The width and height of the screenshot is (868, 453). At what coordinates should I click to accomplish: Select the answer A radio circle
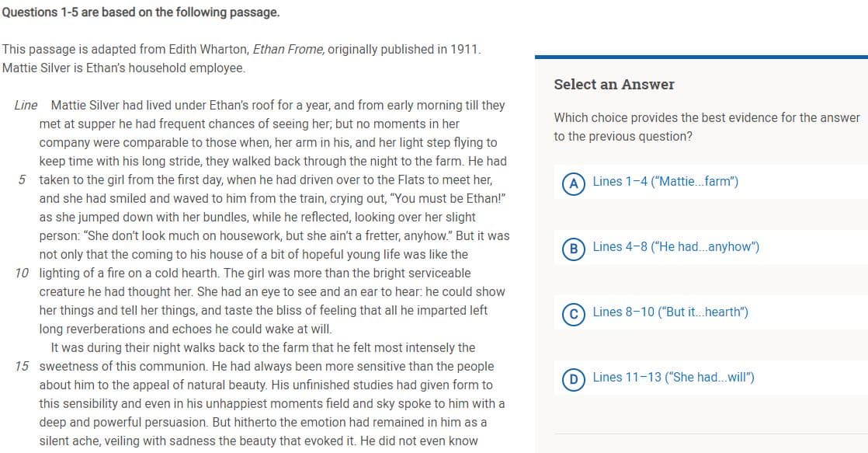575,182
